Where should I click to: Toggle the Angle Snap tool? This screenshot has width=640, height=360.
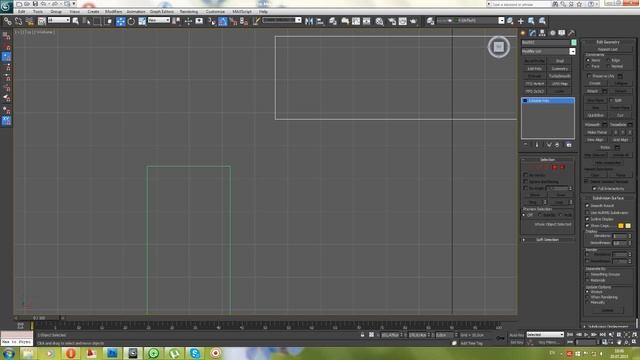point(222,21)
